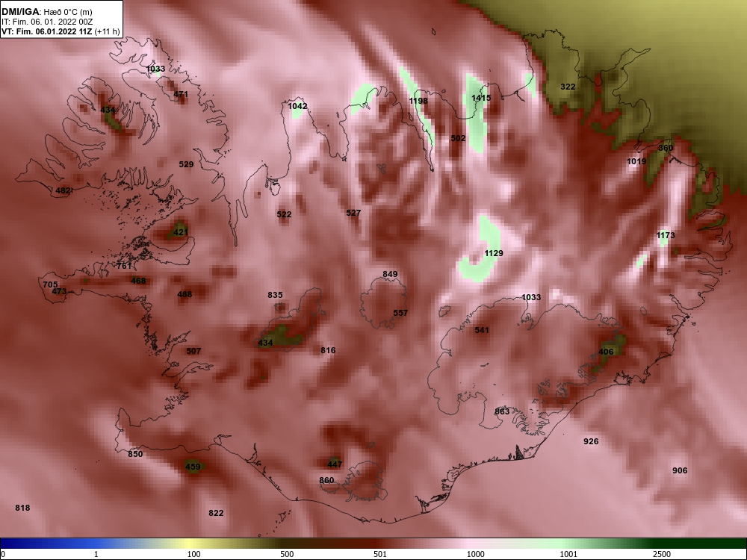Click the '447' height value on the map
Viewport: 747px width, 560px height.
click(x=335, y=464)
